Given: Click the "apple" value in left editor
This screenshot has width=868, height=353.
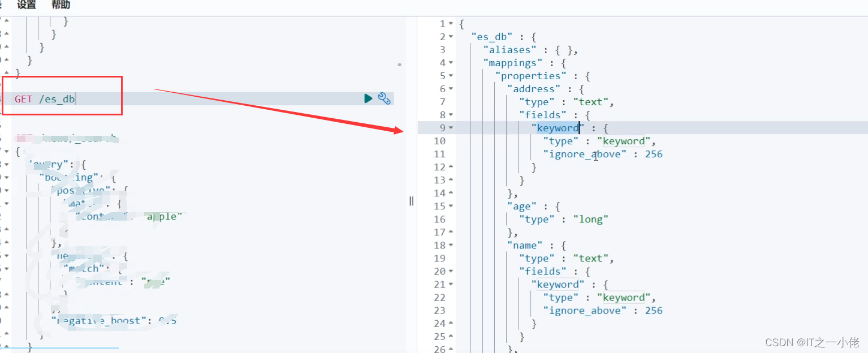Looking at the screenshot, I should 164,216.
